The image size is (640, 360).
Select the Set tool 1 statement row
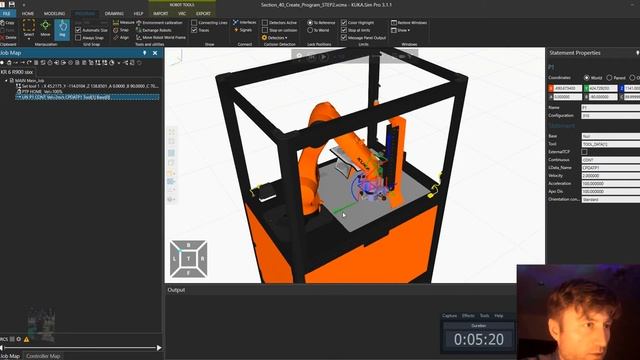[87, 86]
